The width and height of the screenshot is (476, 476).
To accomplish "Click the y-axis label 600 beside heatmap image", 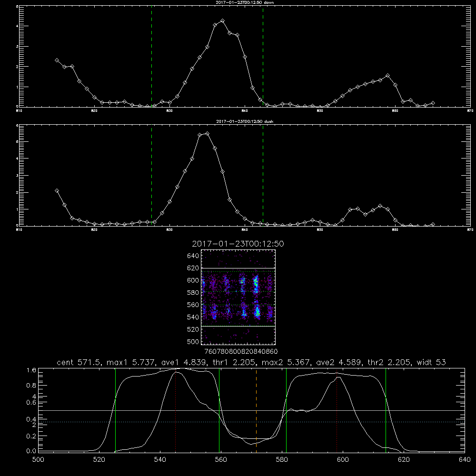I will point(193,280).
